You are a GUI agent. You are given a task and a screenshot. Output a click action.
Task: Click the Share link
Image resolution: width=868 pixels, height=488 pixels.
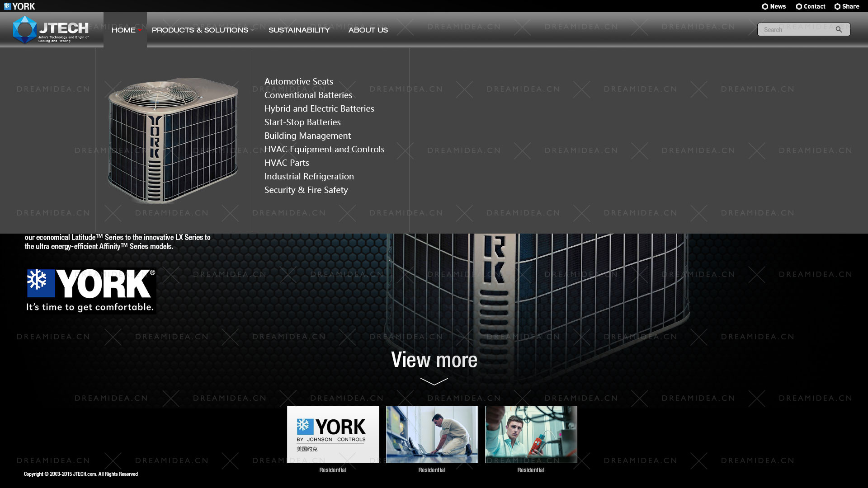click(847, 6)
